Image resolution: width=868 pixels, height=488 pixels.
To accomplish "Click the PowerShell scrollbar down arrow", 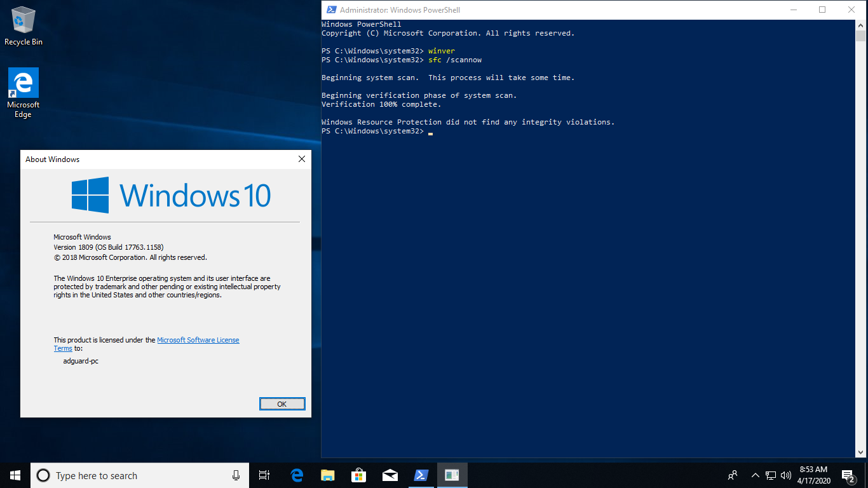I will [861, 452].
